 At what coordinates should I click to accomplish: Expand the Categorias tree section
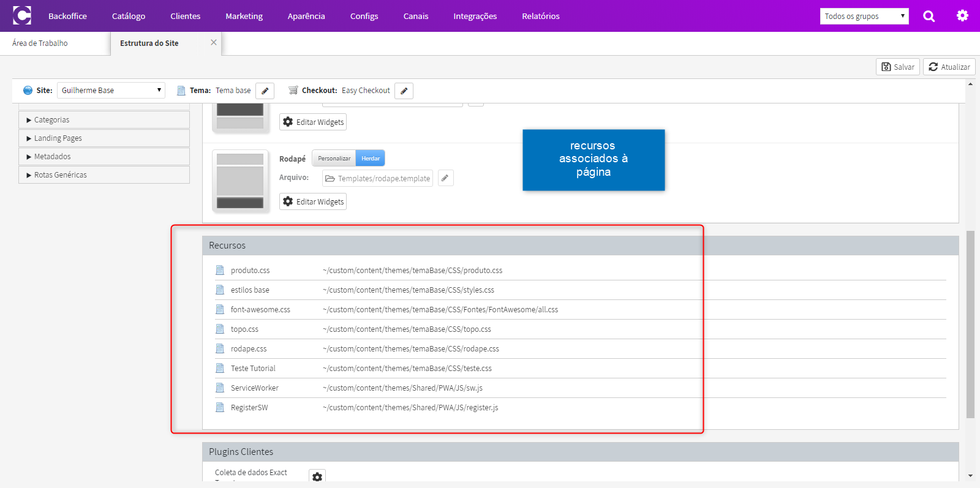coord(104,120)
